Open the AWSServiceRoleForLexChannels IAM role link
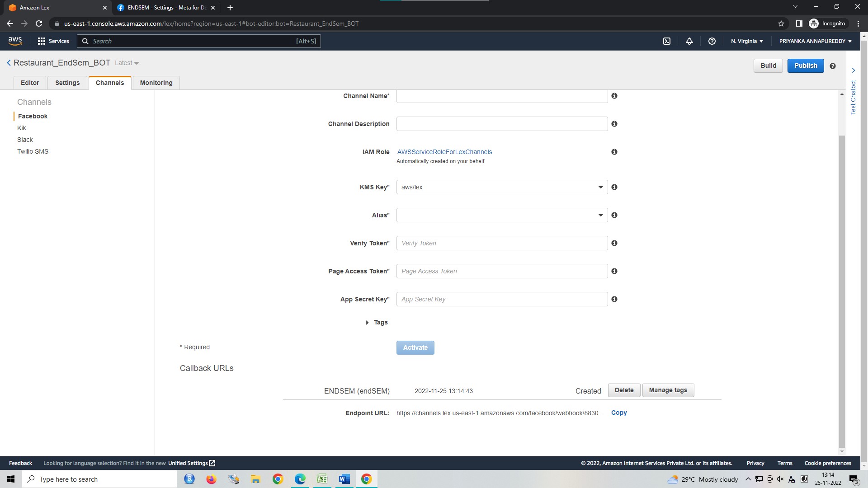The width and height of the screenshot is (868, 488). 444,152
